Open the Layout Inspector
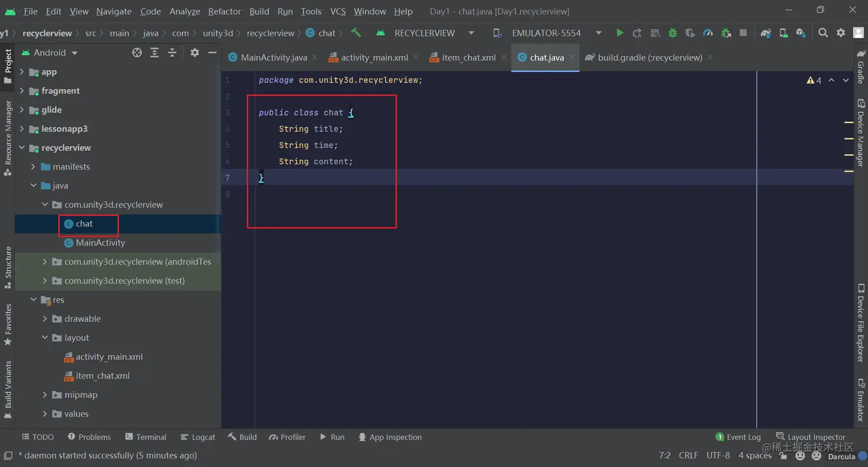 tap(811, 437)
